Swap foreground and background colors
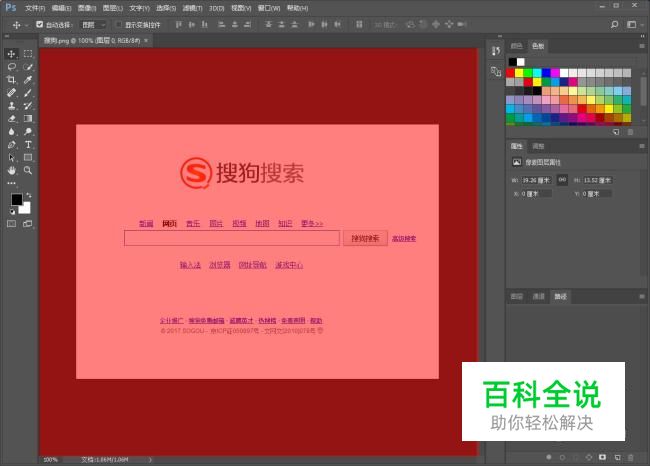The width and height of the screenshot is (650, 466). point(29,195)
